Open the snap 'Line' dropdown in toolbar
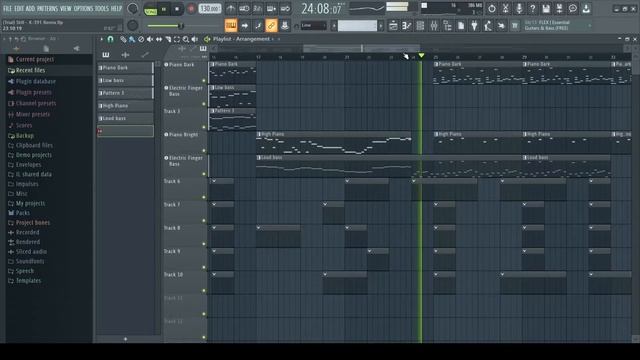The height and width of the screenshot is (360, 640). tap(314, 26)
